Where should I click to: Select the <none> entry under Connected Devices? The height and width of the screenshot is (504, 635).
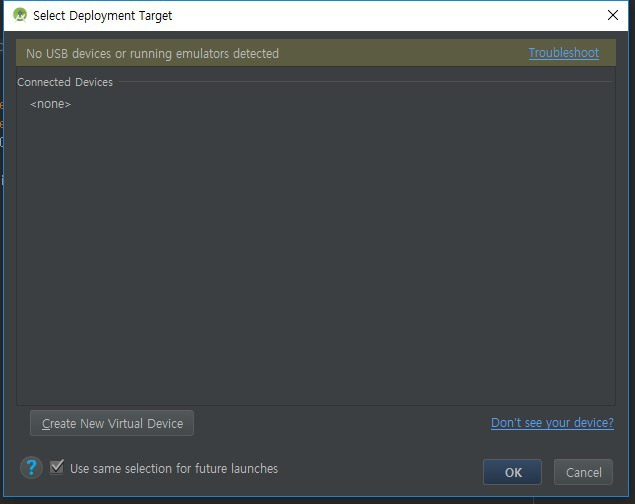click(x=51, y=104)
